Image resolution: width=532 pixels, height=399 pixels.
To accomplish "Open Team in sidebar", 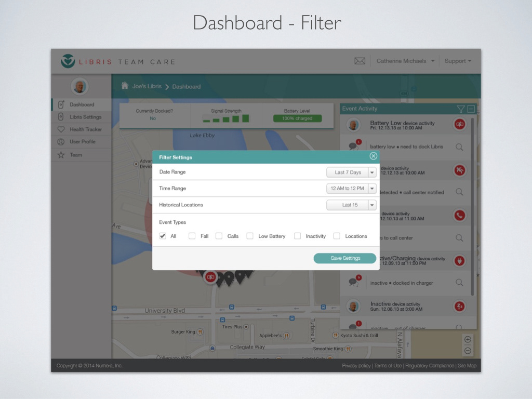I will [82, 155].
